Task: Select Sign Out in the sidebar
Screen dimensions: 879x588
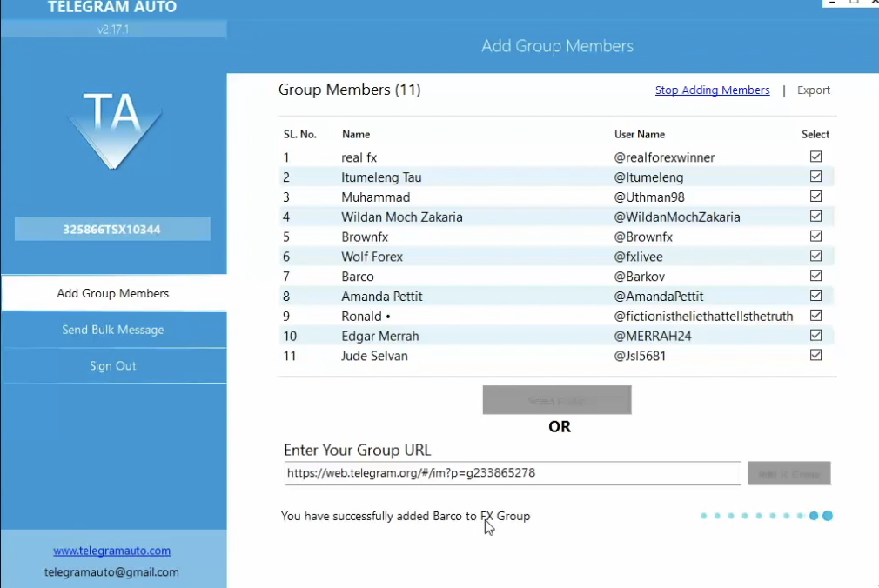Action: click(x=113, y=366)
